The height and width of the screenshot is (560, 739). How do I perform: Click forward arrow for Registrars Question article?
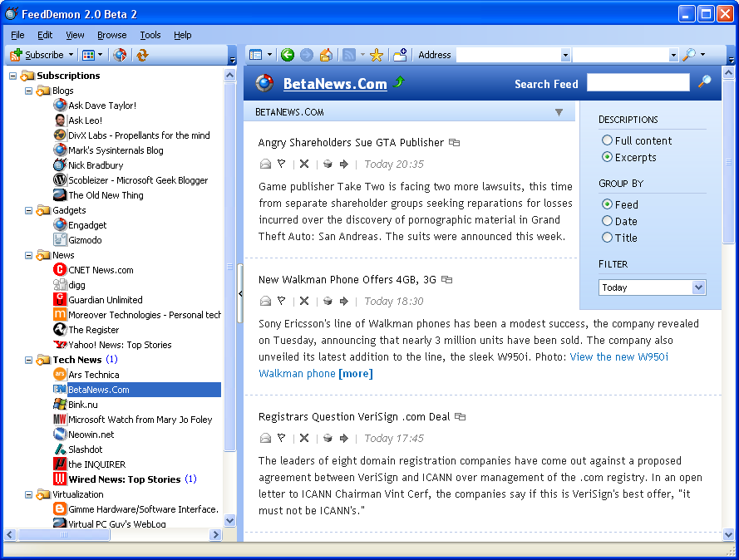click(x=344, y=438)
